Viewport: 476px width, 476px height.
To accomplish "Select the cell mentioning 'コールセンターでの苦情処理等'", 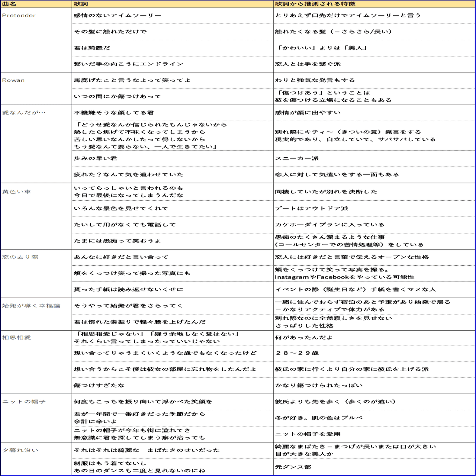I will pos(374,241).
